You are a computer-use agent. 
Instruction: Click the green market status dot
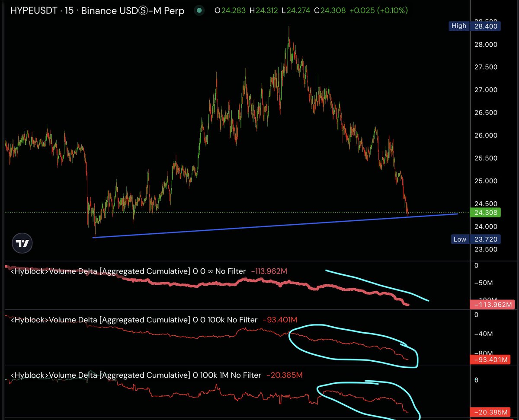coord(199,10)
